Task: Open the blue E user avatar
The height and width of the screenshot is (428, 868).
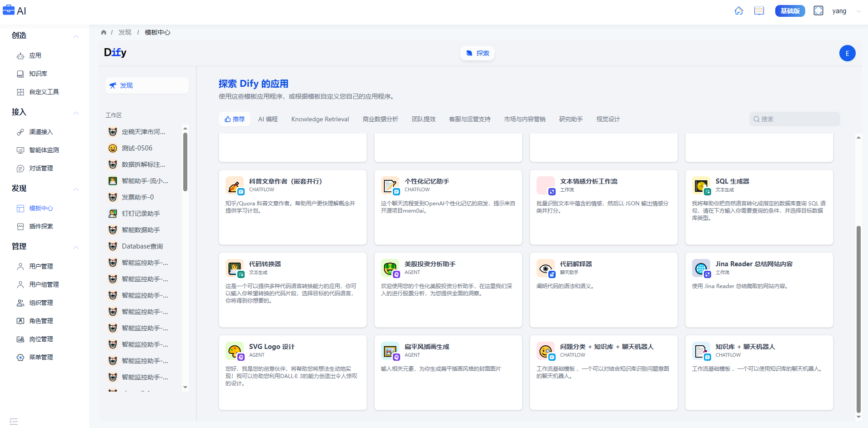Action: 847,53
